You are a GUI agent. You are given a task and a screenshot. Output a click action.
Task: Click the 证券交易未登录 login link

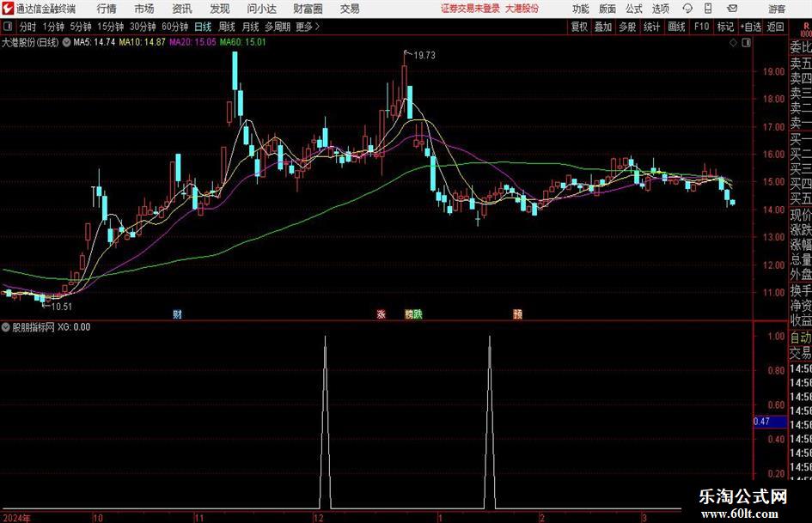click(x=470, y=9)
